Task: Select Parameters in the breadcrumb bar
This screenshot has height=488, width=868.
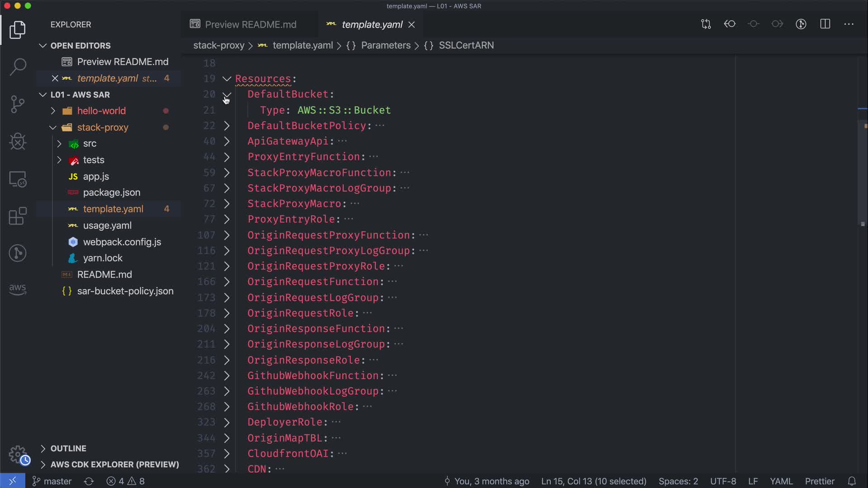Action: tap(385, 45)
